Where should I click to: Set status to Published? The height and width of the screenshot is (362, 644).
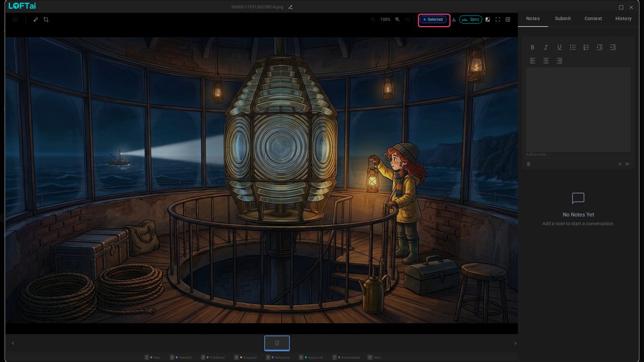point(213,357)
